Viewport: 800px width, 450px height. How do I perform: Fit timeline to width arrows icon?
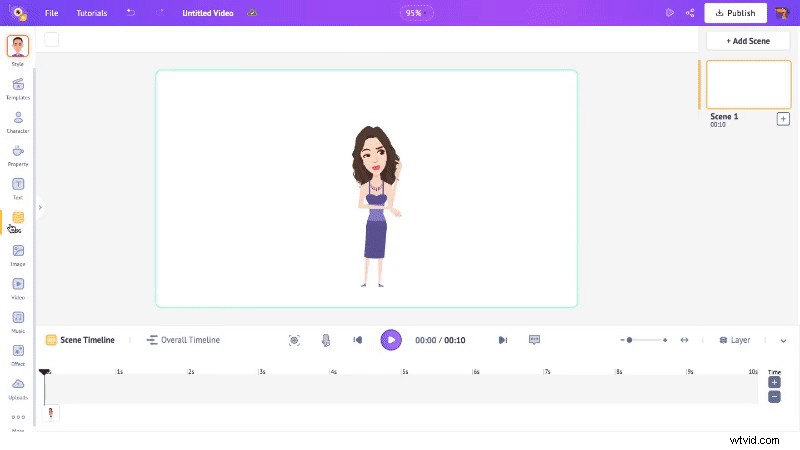click(x=684, y=340)
